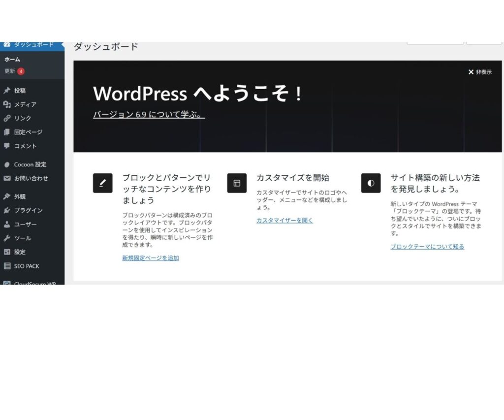Open the ホーム menu item
504x420 pixels.
click(11, 59)
